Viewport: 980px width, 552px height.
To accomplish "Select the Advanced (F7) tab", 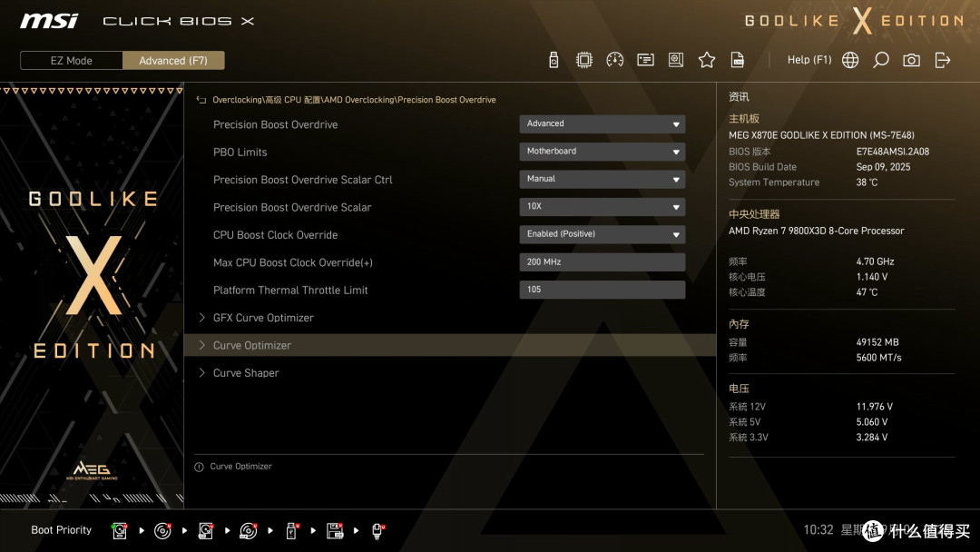I will click(x=173, y=61).
